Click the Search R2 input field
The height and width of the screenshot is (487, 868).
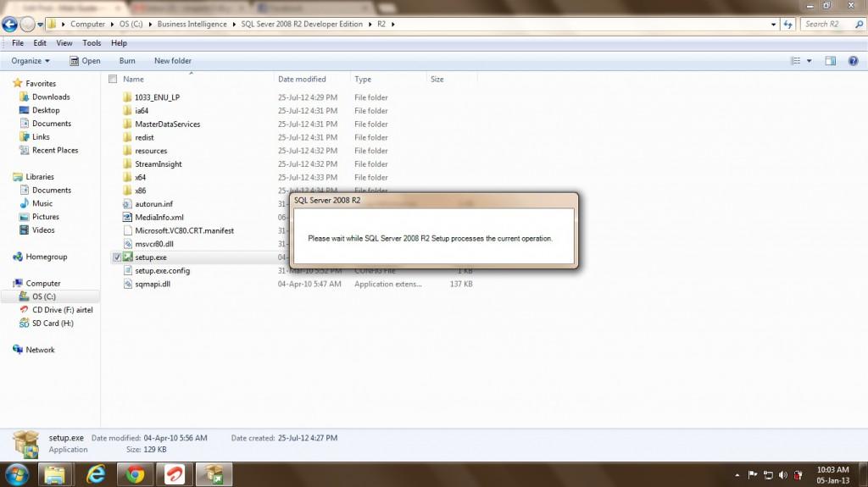pos(827,25)
